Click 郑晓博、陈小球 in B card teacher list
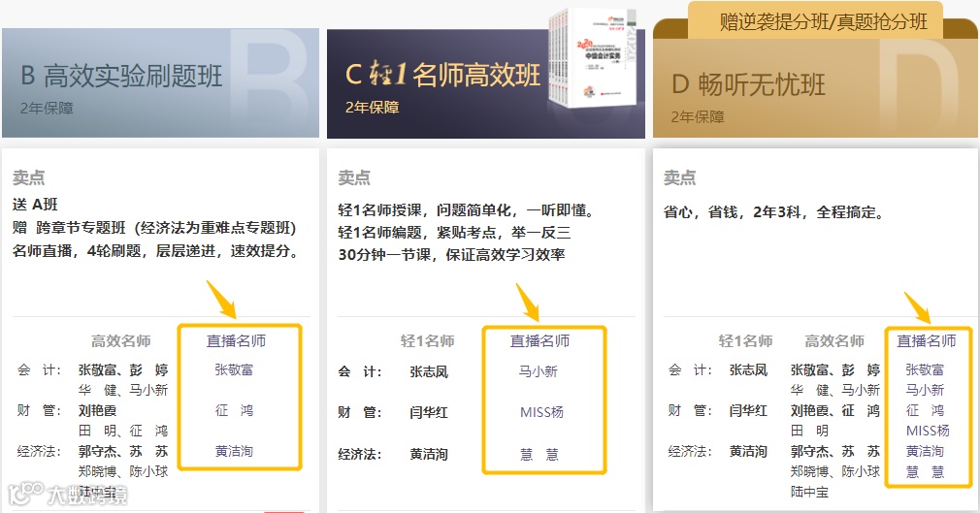 pos(123,471)
